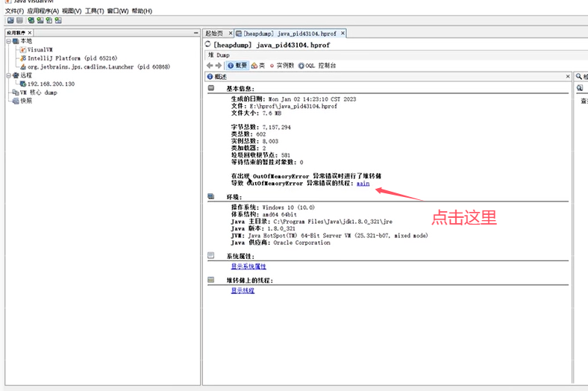Click the third toolbar icon (add JMX connection)

[31, 20]
